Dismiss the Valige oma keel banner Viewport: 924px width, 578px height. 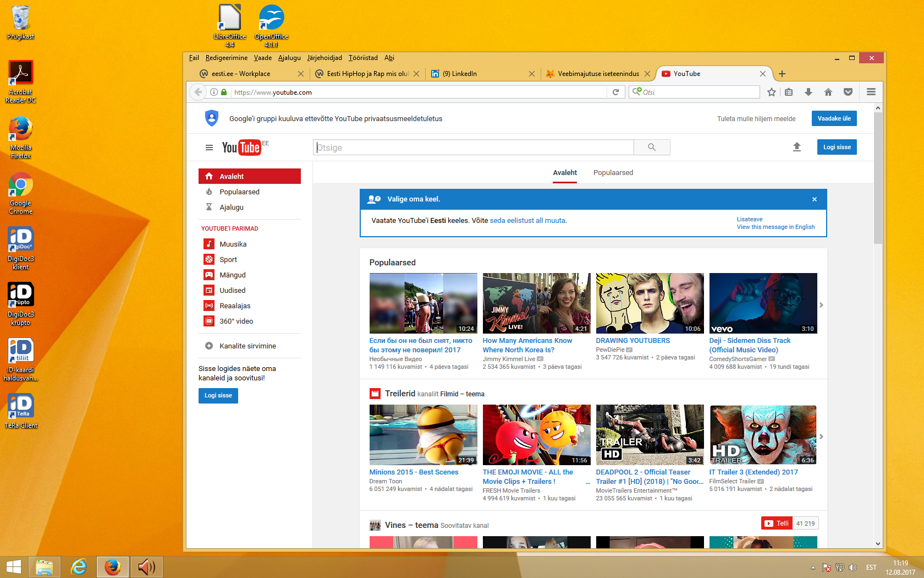(x=815, y=199)
